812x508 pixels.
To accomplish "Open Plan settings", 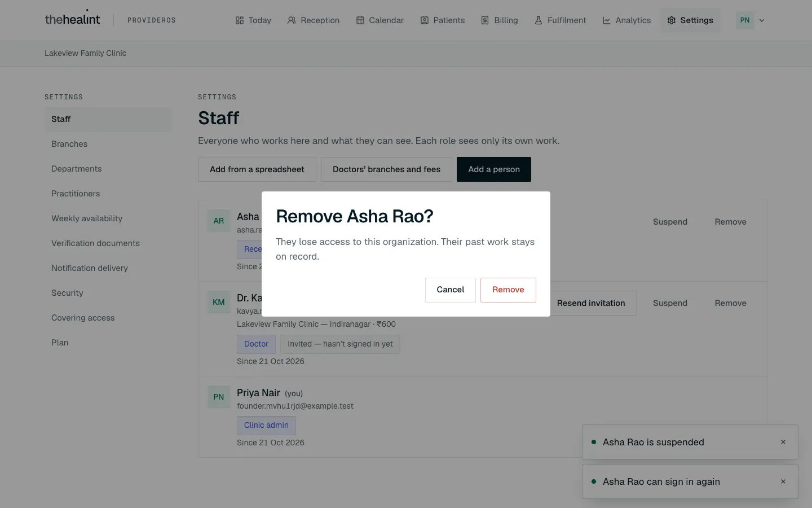I will pos(108,343).
